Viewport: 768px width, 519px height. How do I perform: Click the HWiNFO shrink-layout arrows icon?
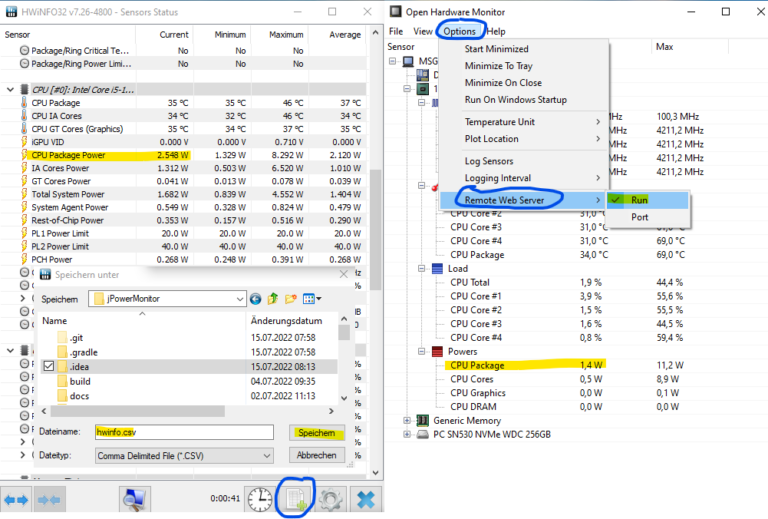click(49, 500)
